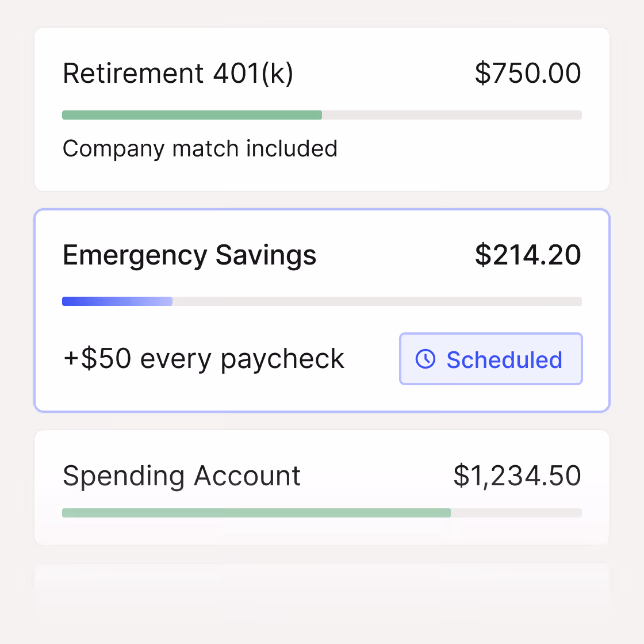
Task: Select the Emergency Savings title text
Action: [x=190, y=255]
